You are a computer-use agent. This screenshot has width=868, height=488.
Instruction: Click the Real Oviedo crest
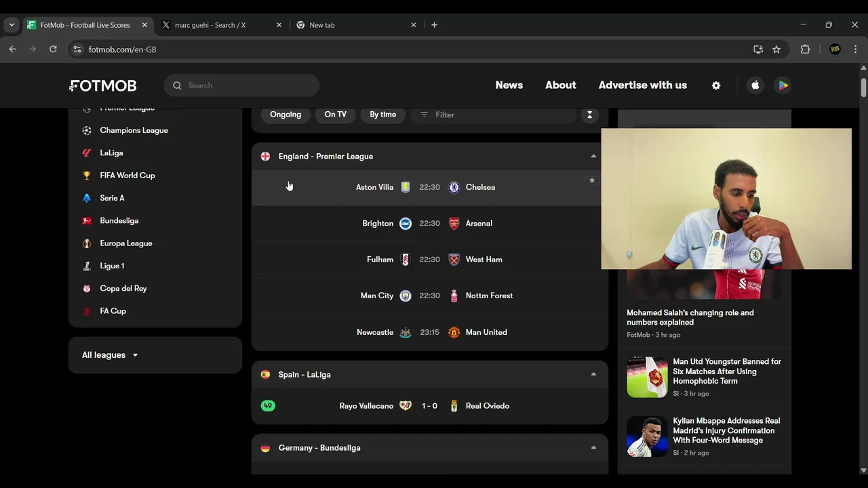click(x=454, y=406)
